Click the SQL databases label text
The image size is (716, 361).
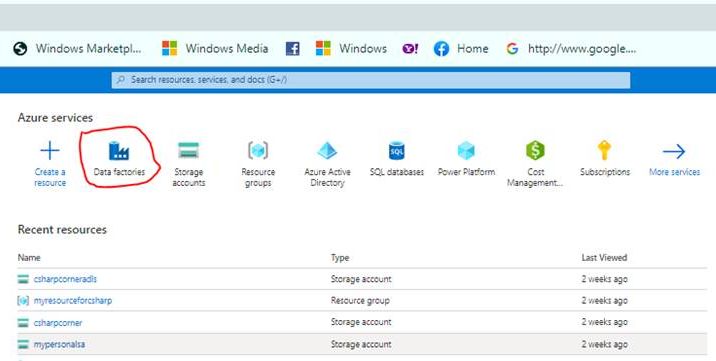397,172
